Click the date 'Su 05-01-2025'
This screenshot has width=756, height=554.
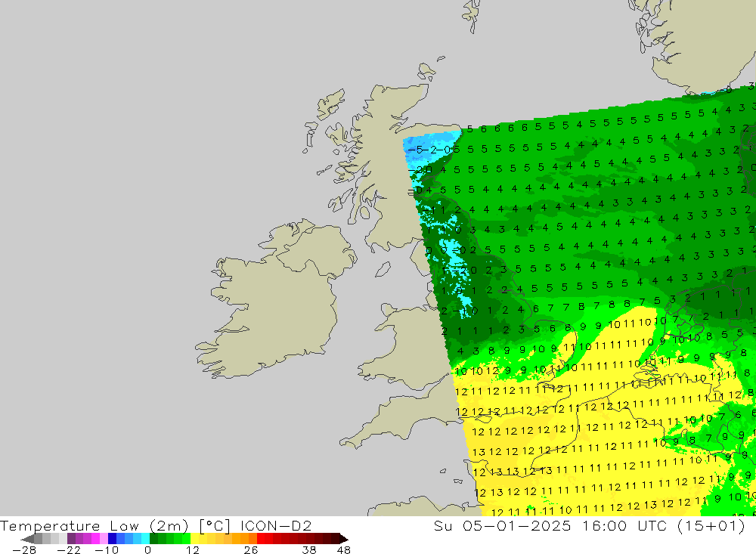tap(502, 525)
